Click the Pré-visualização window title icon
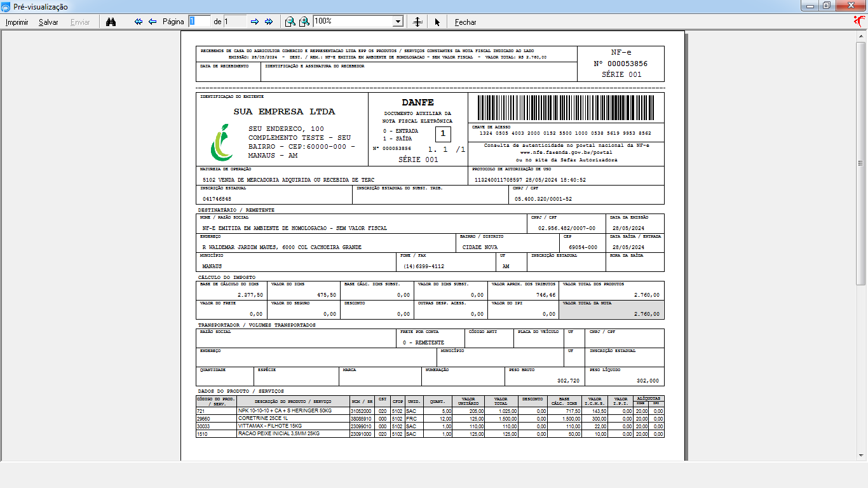Screen dimensions: 868x488 6,6
